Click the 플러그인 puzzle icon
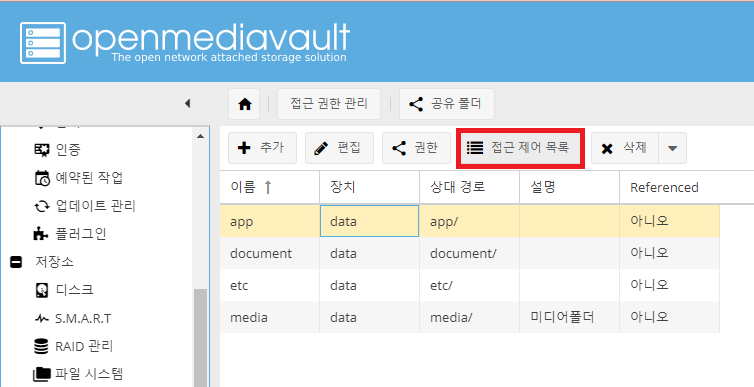 (x=41, y=234)
